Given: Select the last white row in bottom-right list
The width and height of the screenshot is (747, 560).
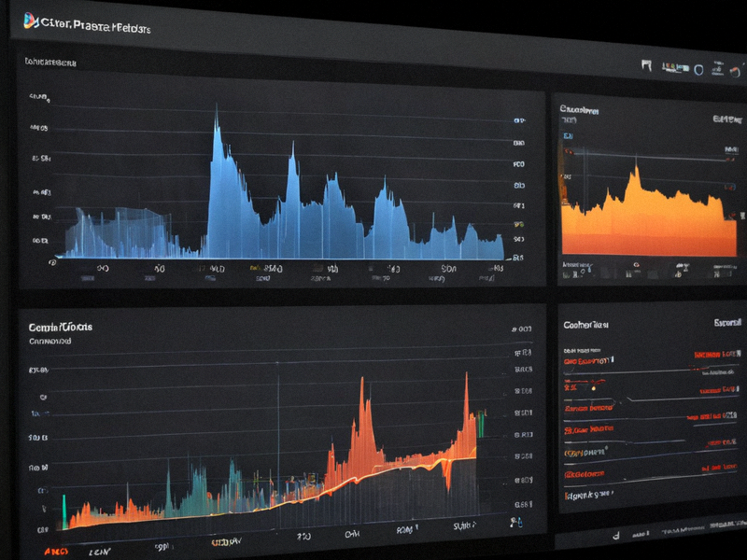Looking at the screenshot, I should [x=589, y=496].
